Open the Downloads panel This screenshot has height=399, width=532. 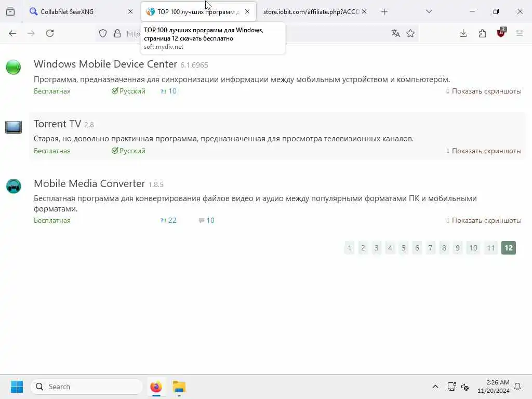tap(463, 33)
